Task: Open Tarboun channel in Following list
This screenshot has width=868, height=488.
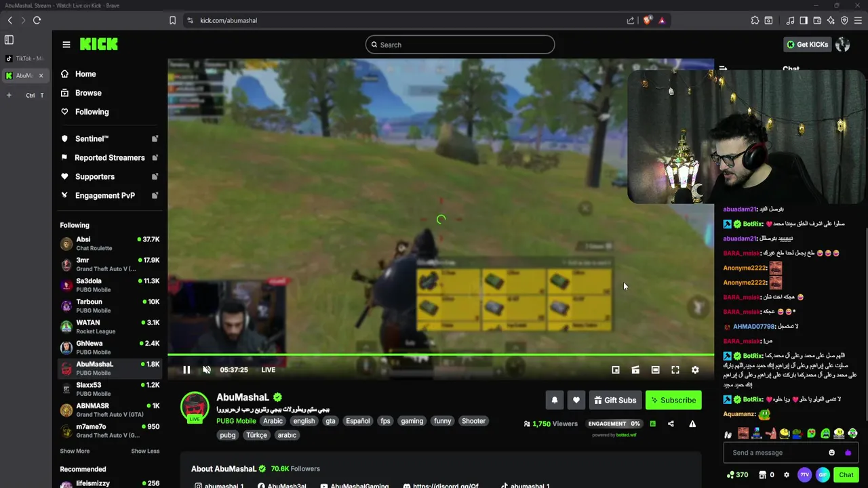Action: [110, 306]
